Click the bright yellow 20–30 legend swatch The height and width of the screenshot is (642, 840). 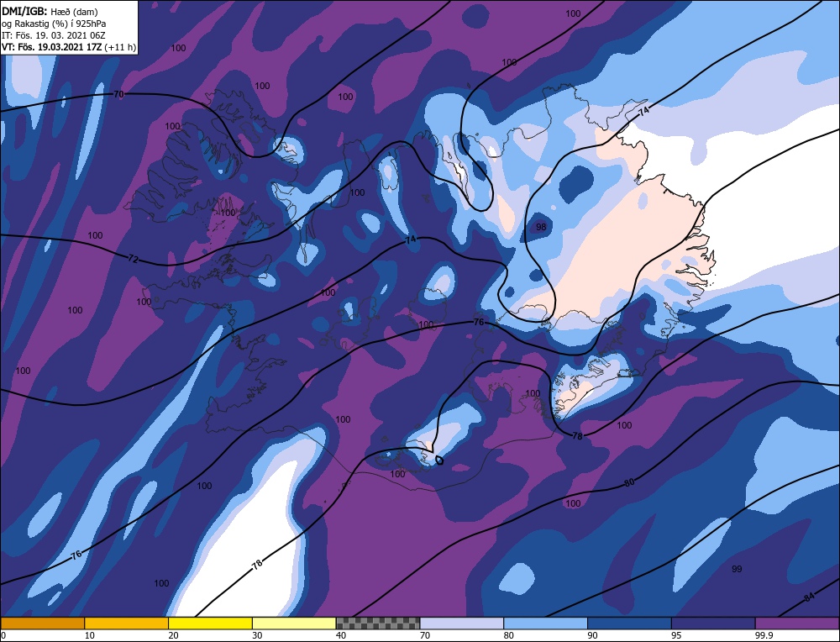pos(210,623)
